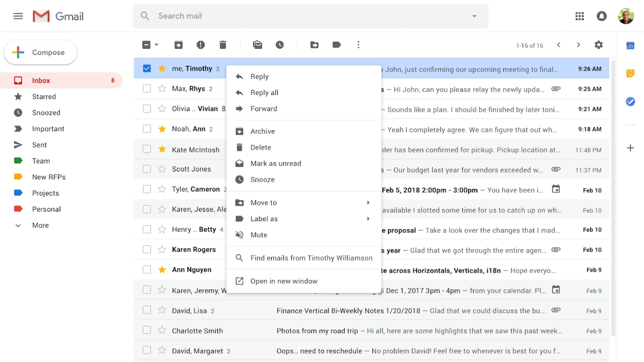Screen dimensions: 644x362
Task: Choose Mark as unread from context menu
Action: [x=276, y=163]
